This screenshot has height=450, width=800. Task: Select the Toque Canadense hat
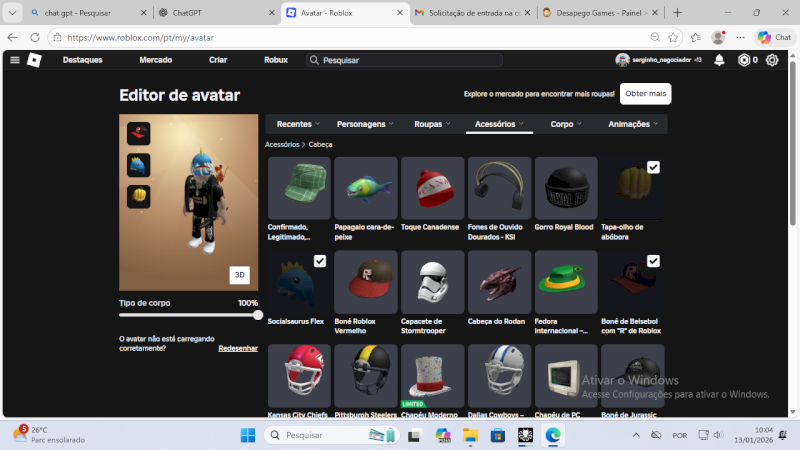[x=433, y=188]
